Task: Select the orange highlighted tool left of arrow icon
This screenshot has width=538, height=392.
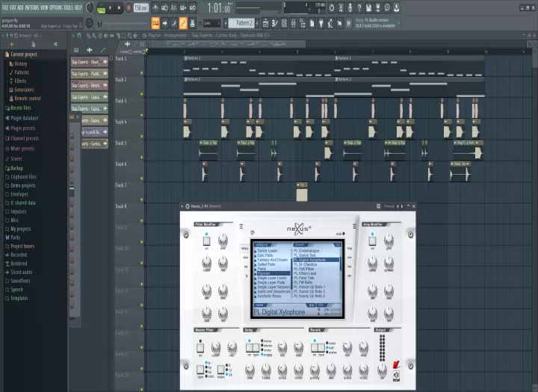Action: [x=155, y=23]
